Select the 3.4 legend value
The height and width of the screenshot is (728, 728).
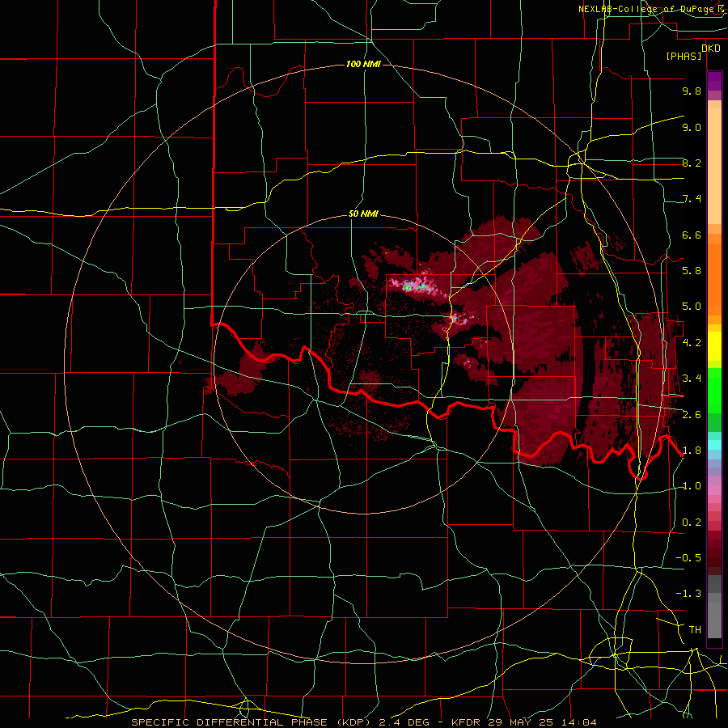click(x=692, y=379)
